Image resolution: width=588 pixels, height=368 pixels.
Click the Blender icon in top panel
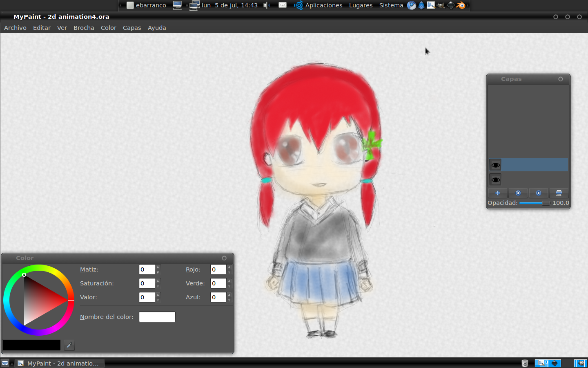(461, 5)
